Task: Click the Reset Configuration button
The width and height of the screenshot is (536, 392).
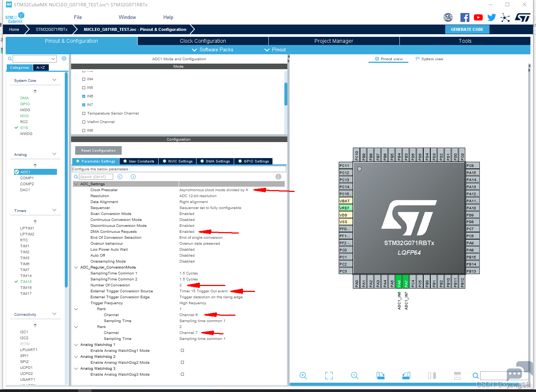Action: click(98, 151)
